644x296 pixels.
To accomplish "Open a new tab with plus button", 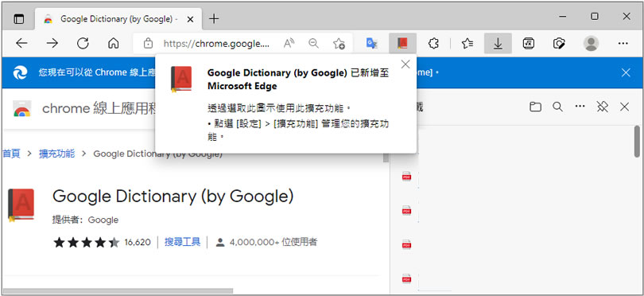I will coord(214,19).
